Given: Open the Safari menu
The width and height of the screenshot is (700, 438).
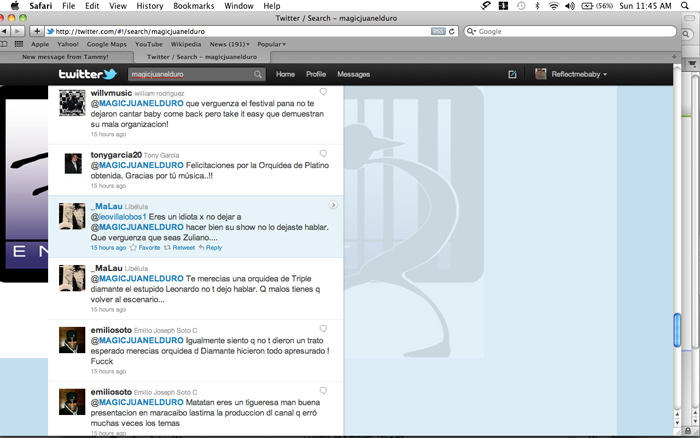Looking at the screenshot, I should pyautogui.click(x=41, y=6).
